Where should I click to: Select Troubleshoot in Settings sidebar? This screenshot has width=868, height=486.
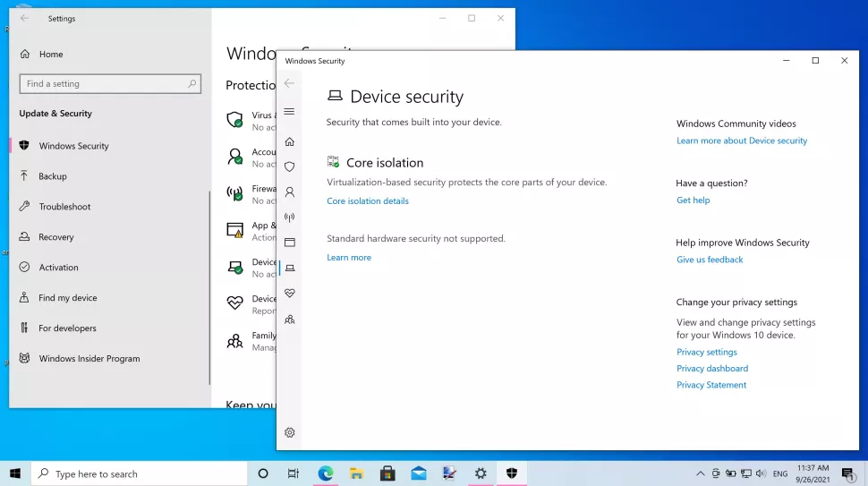point(109,207)
